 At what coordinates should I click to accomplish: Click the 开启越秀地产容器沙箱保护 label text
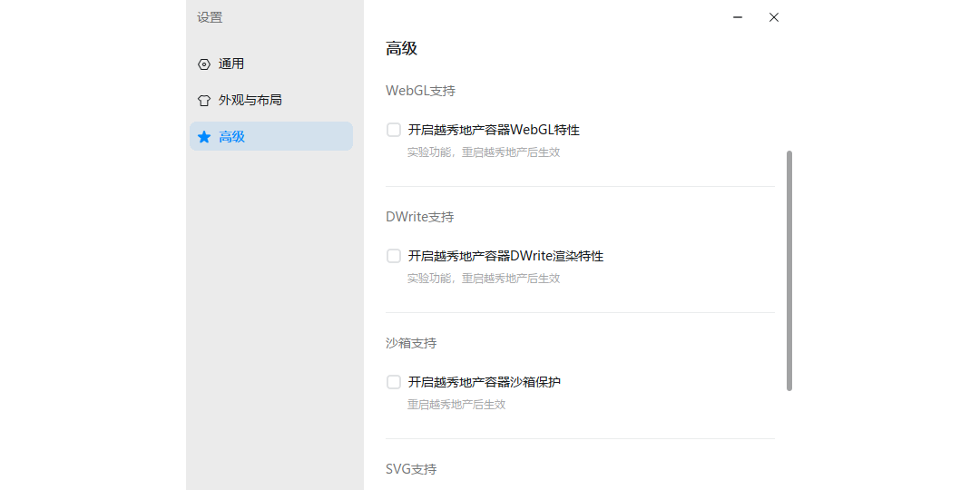point(484,382)
